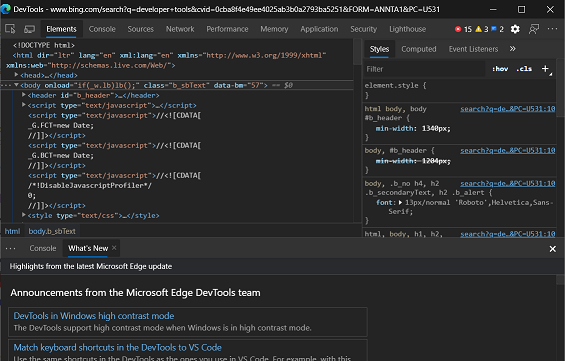Open first search?q=de stylesheet source link
Screen dimensions: 565x361
tap(508, 109)
